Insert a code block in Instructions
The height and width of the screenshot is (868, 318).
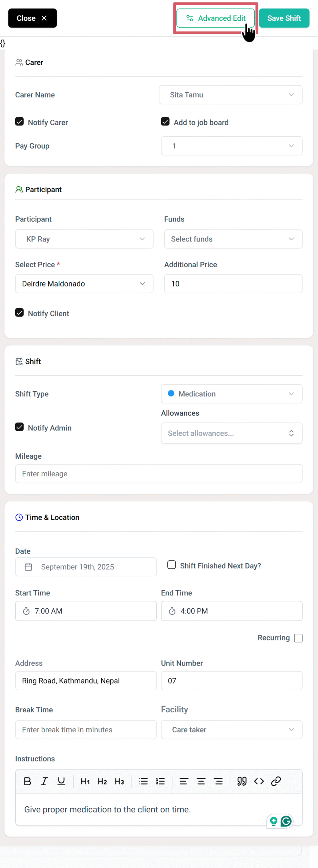pos(259,781)
